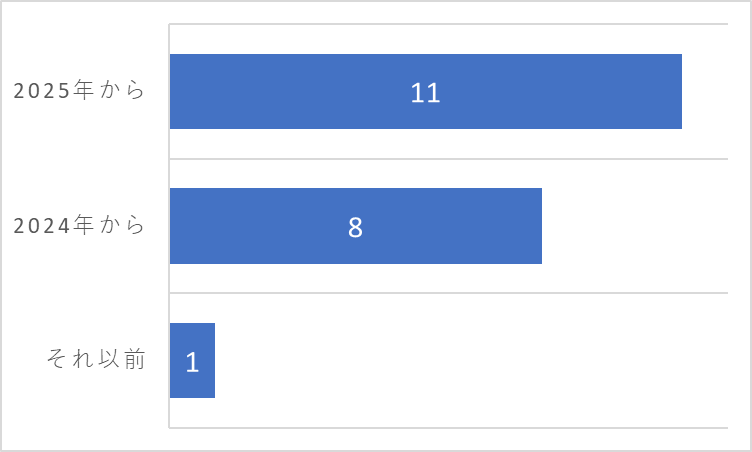This screenshot has width=752, height=452.
Task: Select the data label 8
Action: tap(355, 227)
